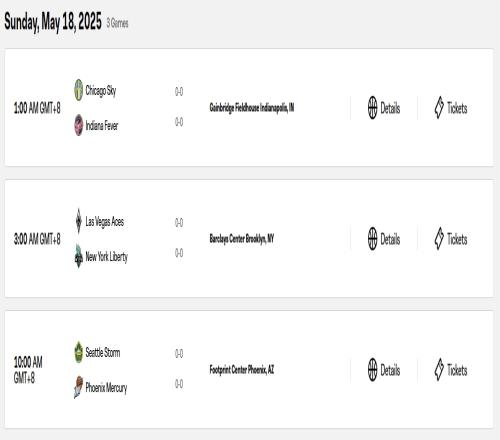The image size is (500, 440).
Task: Click the Phoenix Mercury team logo
Action: [78, 387]
